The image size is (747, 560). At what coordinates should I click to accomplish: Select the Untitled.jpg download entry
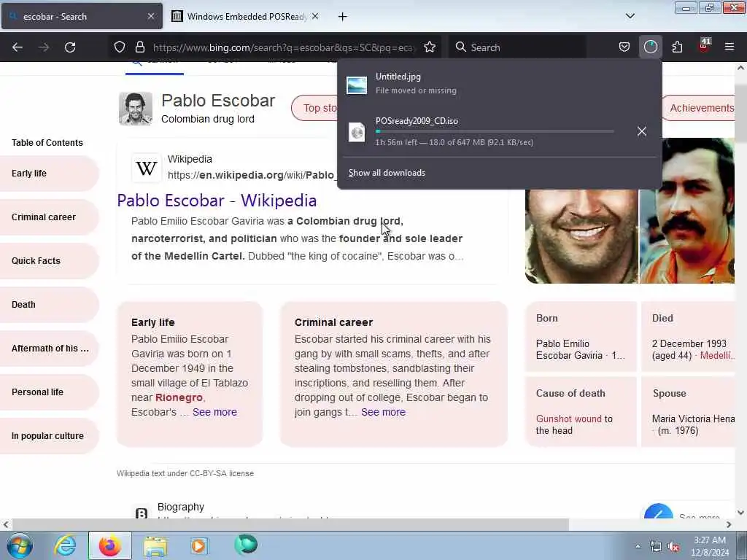coord(499,84)
